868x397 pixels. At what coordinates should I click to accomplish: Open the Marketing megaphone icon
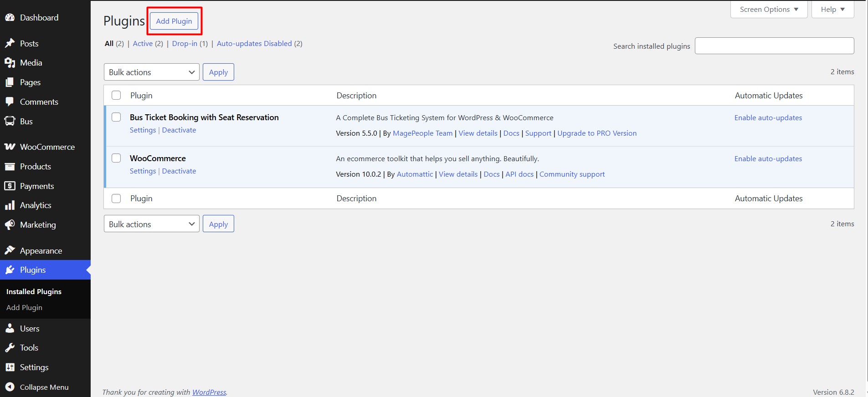10,225
